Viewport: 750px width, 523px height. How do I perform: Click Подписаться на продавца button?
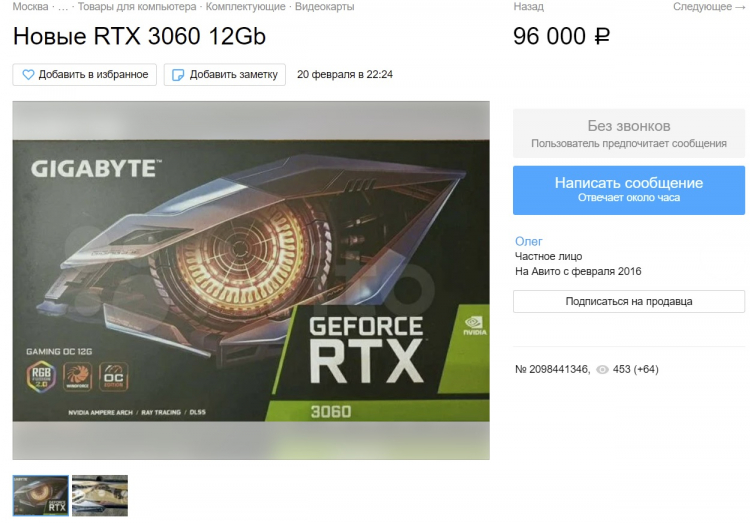click(629, 301)
